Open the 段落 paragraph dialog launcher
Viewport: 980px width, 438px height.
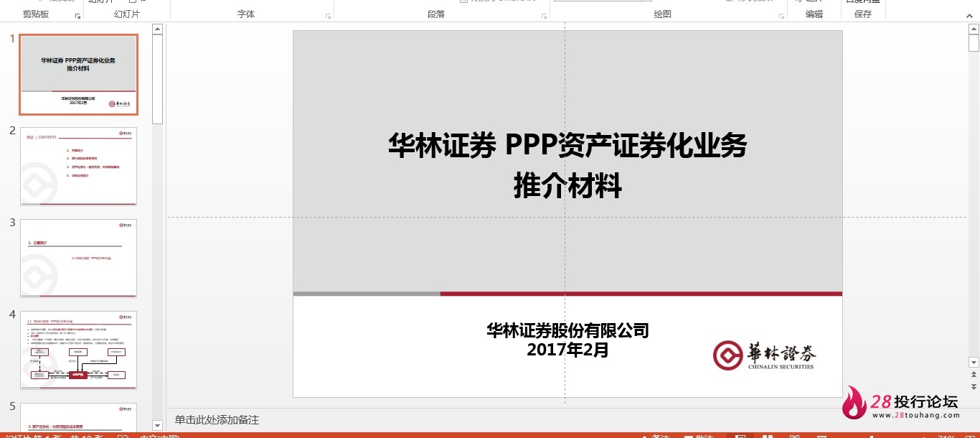542,16
